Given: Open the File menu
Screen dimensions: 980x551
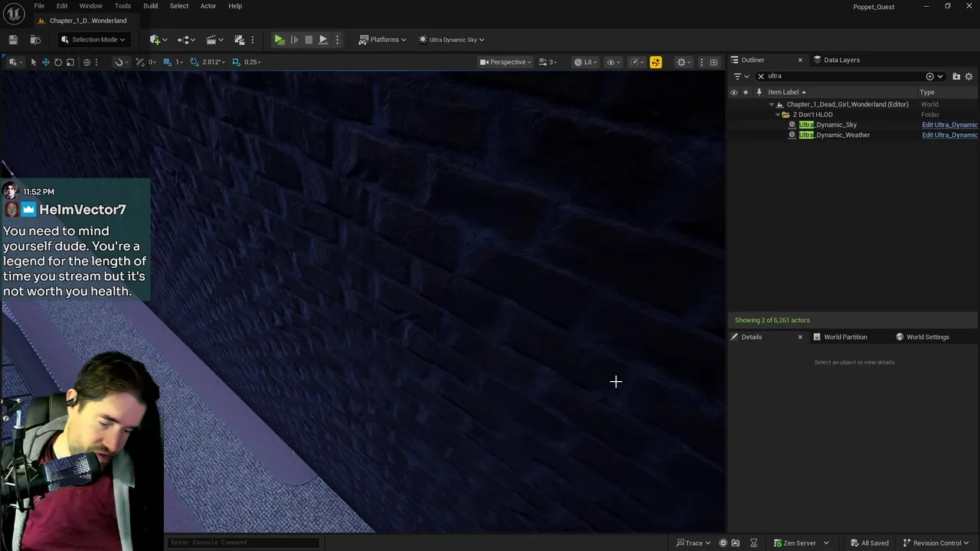Looking at the screenshot, I should pos(39,6).
